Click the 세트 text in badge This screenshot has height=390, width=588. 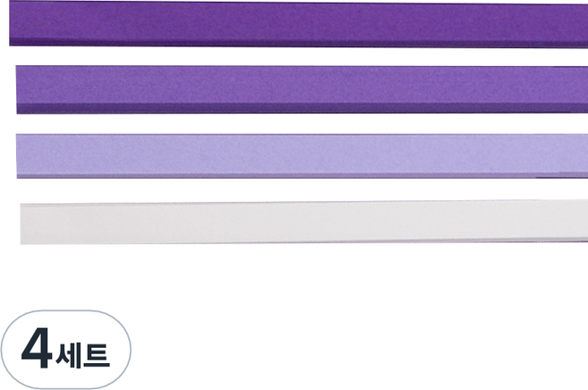[83, 355]
